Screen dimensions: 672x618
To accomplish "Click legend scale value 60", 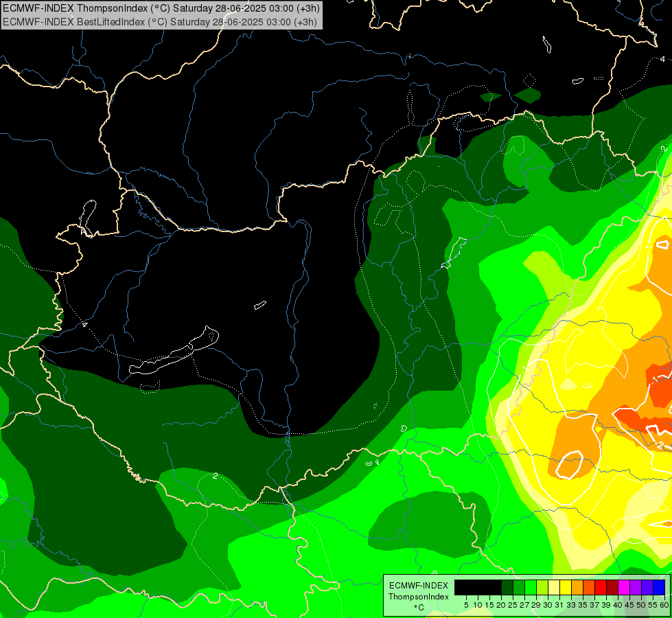I will click(x=664, y=605).
